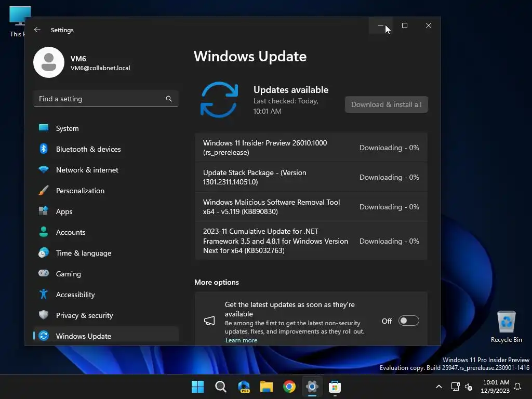Click the Windows Update sync icon in sidebar
Image resolution: width=532 pixels, height=399 pixels.
coord(44,336)
